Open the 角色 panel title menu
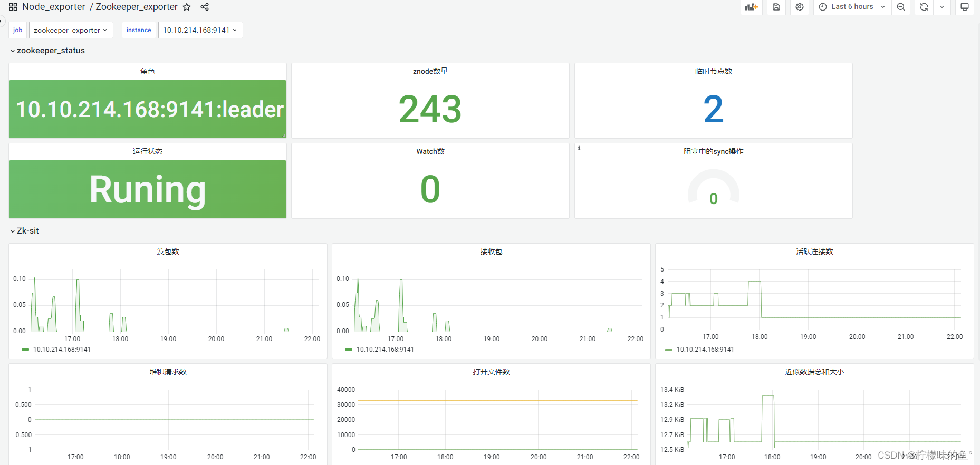Viewport: 980px width, 465px height. point(148,71)
